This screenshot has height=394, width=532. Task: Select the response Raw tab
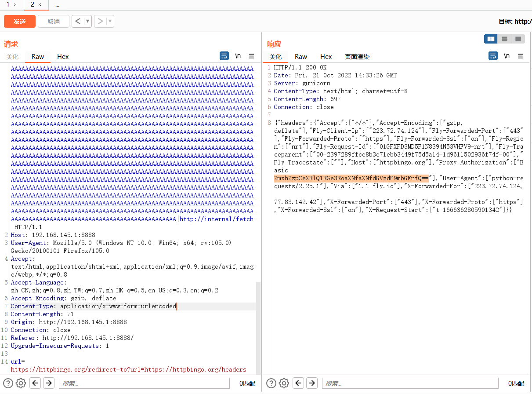301,57
